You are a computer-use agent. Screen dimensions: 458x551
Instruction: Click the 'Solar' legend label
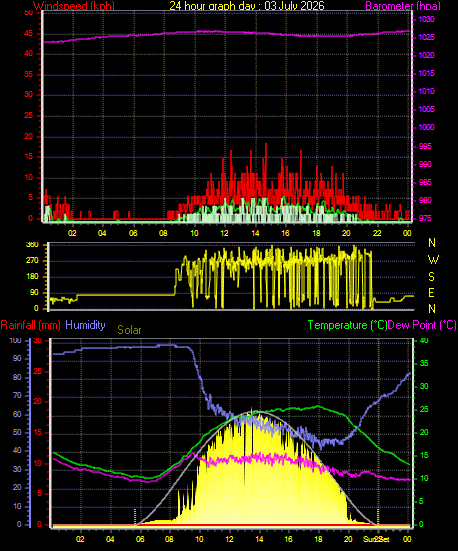tap(129, 330)
